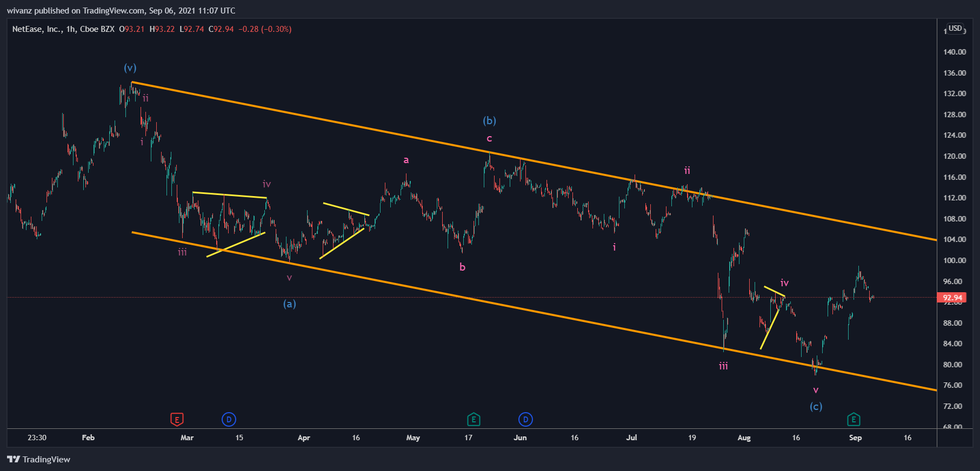
Task: Click the Sep time axis label
Action: tap(855, 438)
